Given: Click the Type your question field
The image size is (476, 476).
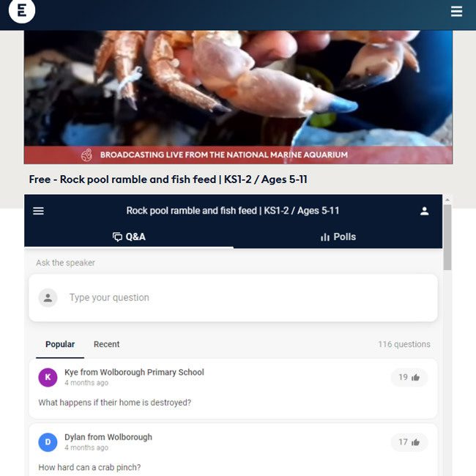Looking at the screenshot, I should [233, 298].
